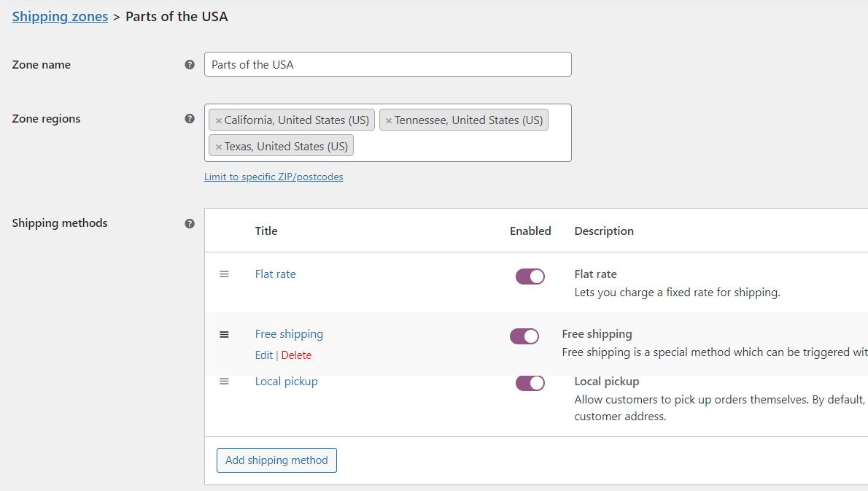Turn off Free shipping
The image size is (868, 491).
click(524, 336)
